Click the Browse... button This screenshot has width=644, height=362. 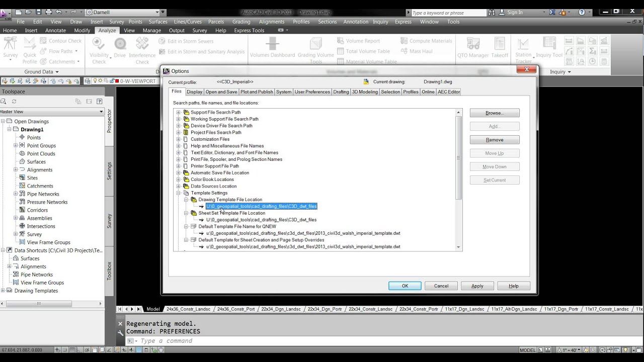pos(495,113)
